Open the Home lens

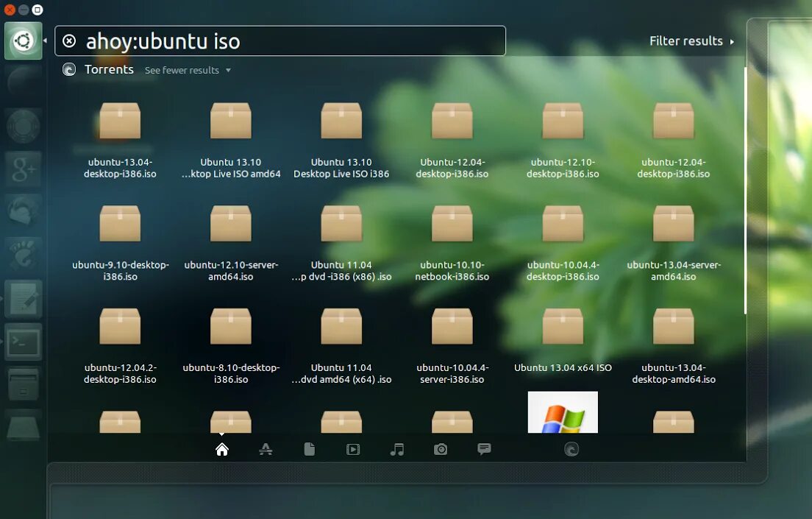point(221,449)
